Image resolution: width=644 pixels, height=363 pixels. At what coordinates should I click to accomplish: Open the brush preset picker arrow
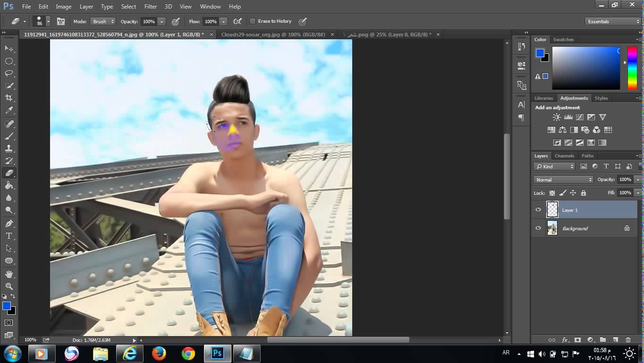click(x=48, y=21)
